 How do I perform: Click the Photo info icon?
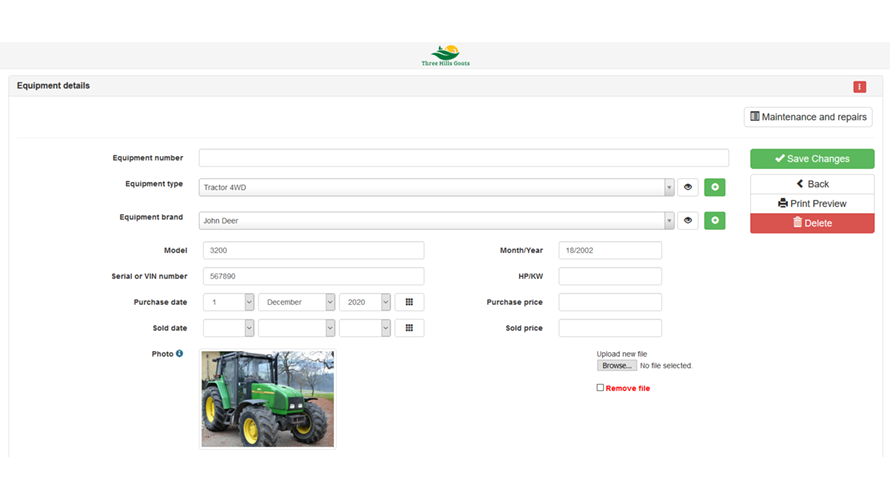tap(179, 353)
